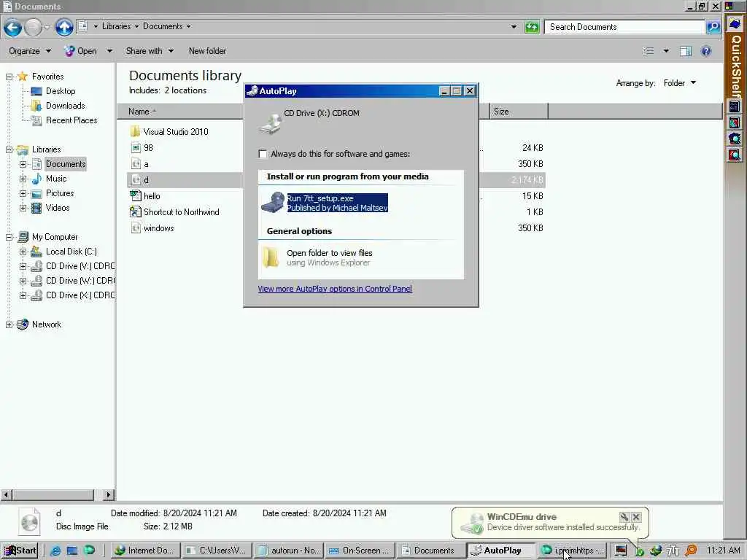Screen dimensions: 747x560
Task: Click the second QuickShelf icon below calculator
Action: pyautogui.click(x=735, y=139)
